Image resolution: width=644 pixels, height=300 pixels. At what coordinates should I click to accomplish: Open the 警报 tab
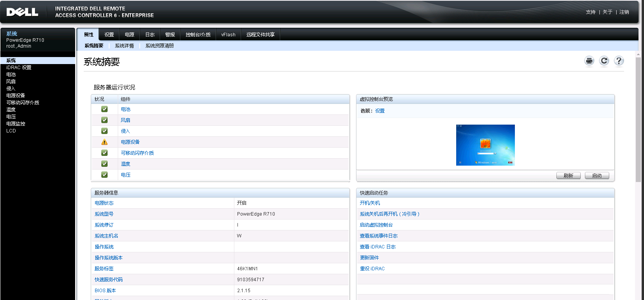click(170, 35)
